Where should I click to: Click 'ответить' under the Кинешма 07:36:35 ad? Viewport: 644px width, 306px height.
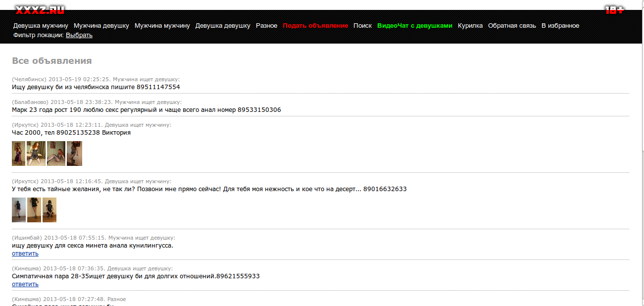click(x=25, y=284)
